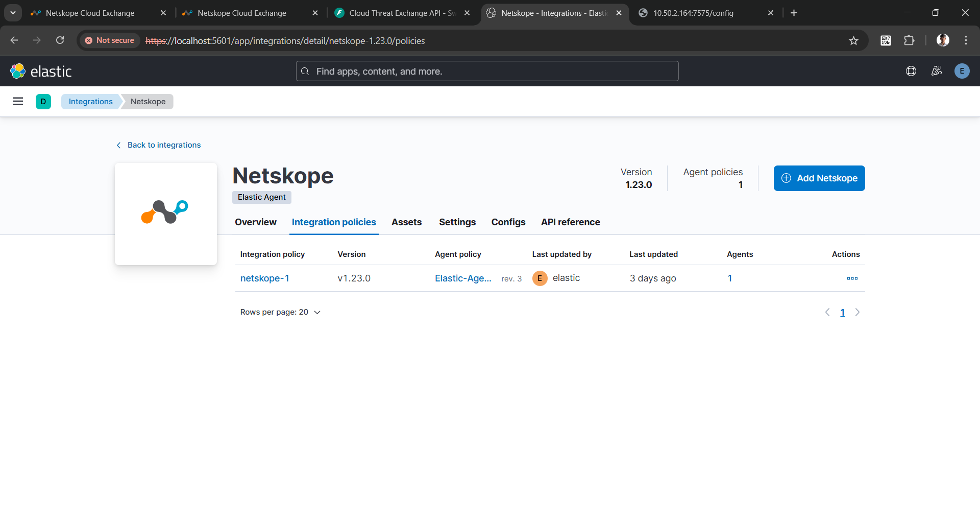
Task: Click the browser address bar URL
Action: point(285,41)
